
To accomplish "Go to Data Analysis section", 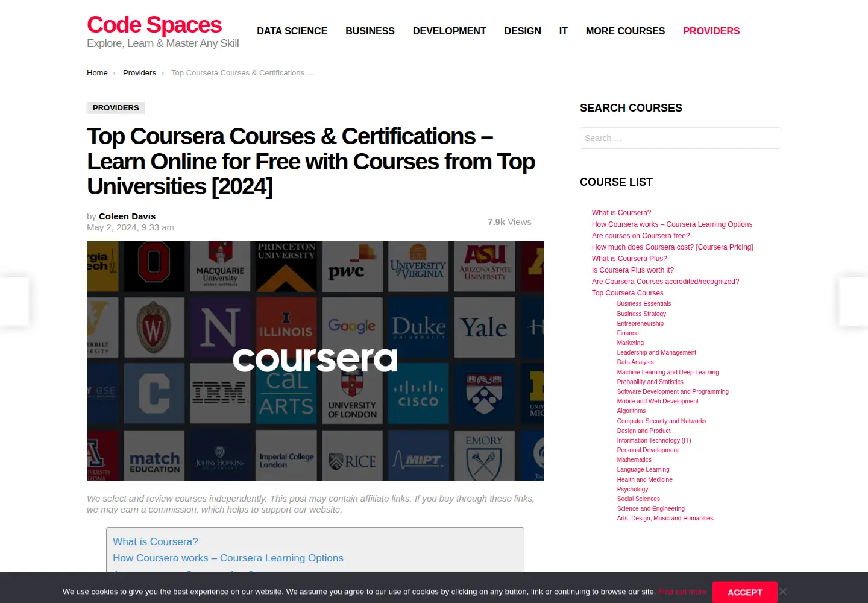I will [635, 362].
